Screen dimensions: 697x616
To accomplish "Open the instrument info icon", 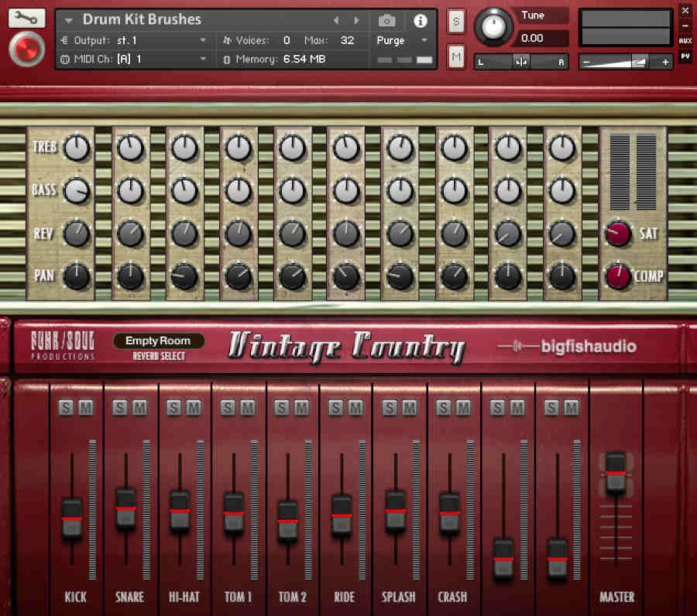I will (419, 21).
